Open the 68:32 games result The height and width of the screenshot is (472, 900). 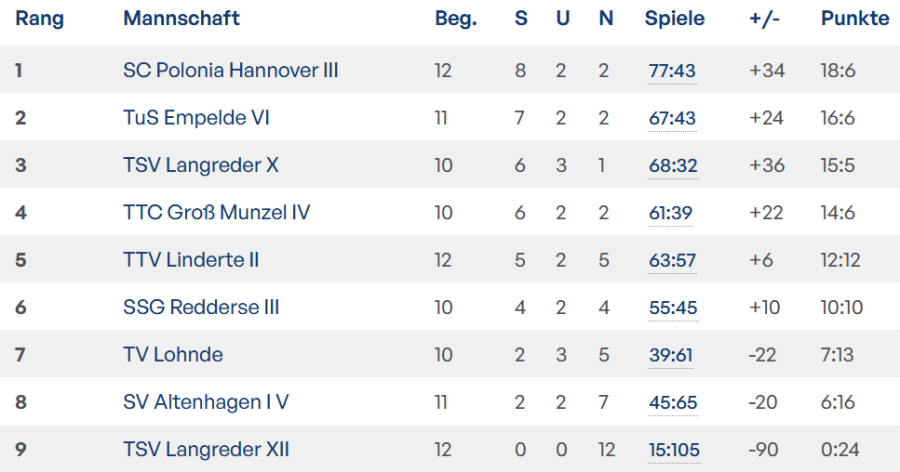(x=672, y=166)
